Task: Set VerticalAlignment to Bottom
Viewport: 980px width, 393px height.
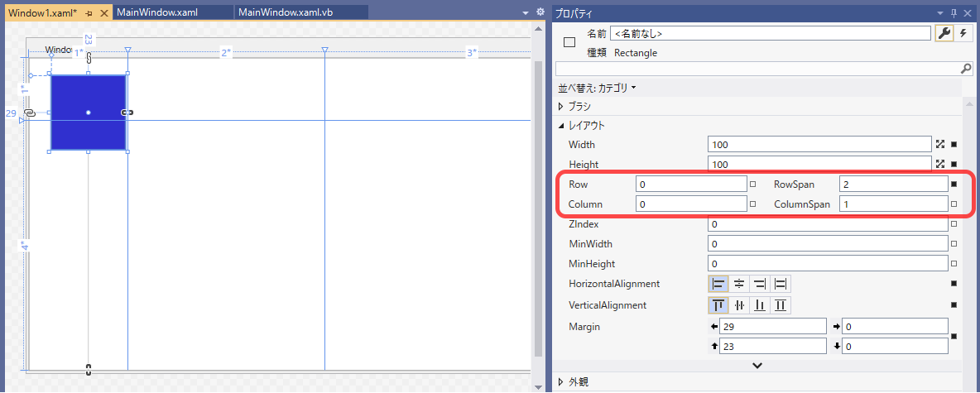Action: tap(760, 305)
